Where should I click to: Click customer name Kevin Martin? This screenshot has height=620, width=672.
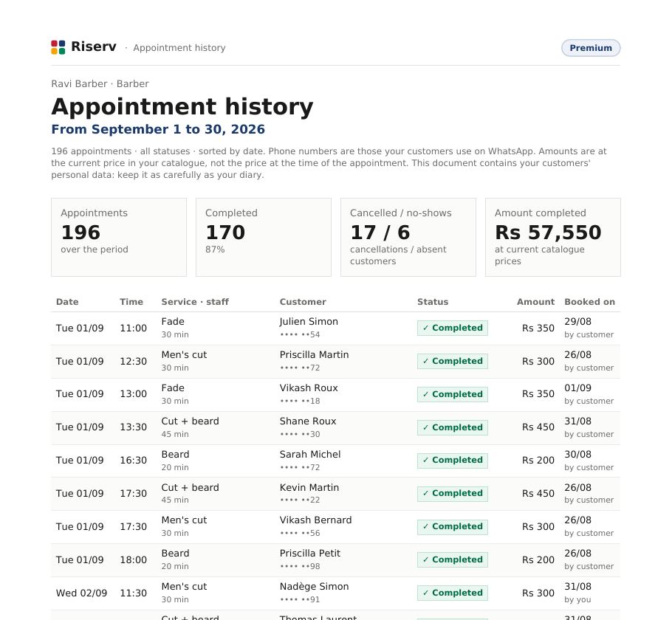click(x=309, y=488)
